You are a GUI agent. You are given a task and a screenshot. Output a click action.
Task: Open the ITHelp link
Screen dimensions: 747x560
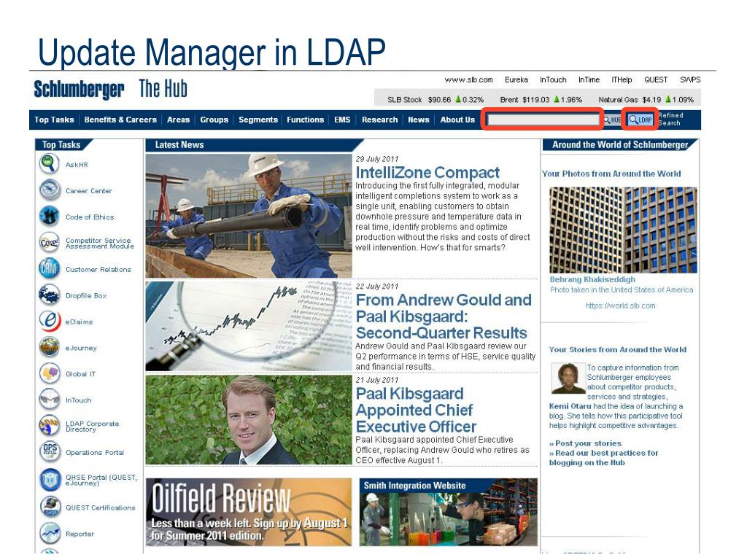[622, 79]
